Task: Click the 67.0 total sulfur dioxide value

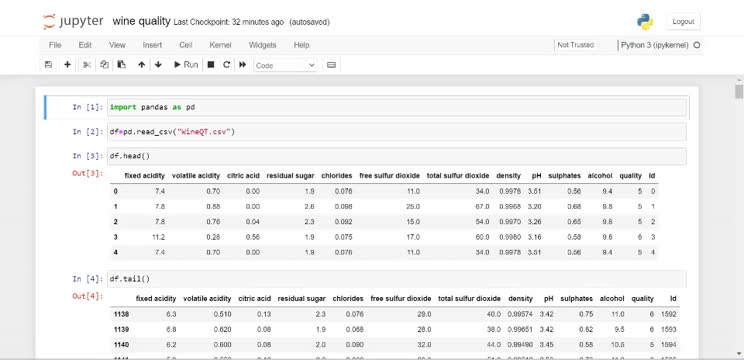Action: point(483,206)
